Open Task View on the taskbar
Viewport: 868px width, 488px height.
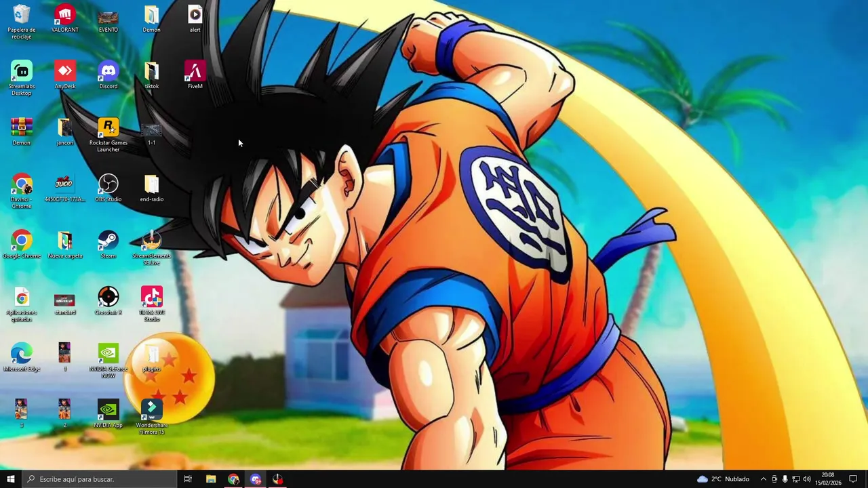(x=188, y=479)
